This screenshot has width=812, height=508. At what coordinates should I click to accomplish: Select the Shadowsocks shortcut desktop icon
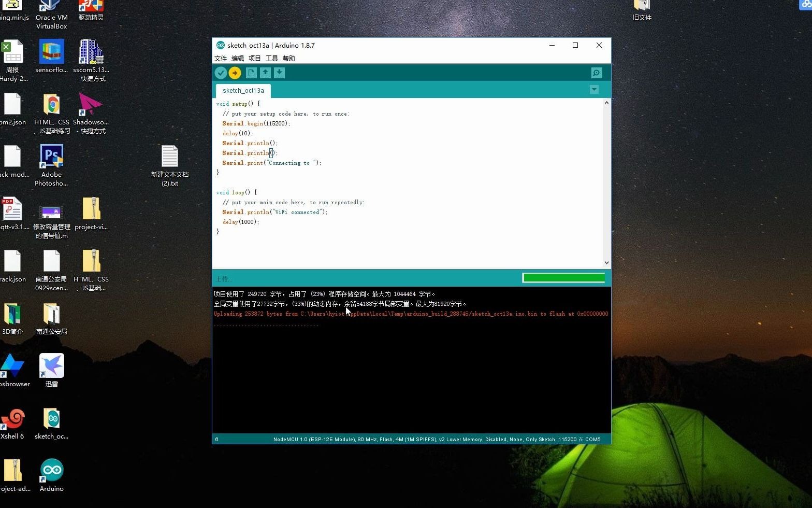click(x=91, y=113)
